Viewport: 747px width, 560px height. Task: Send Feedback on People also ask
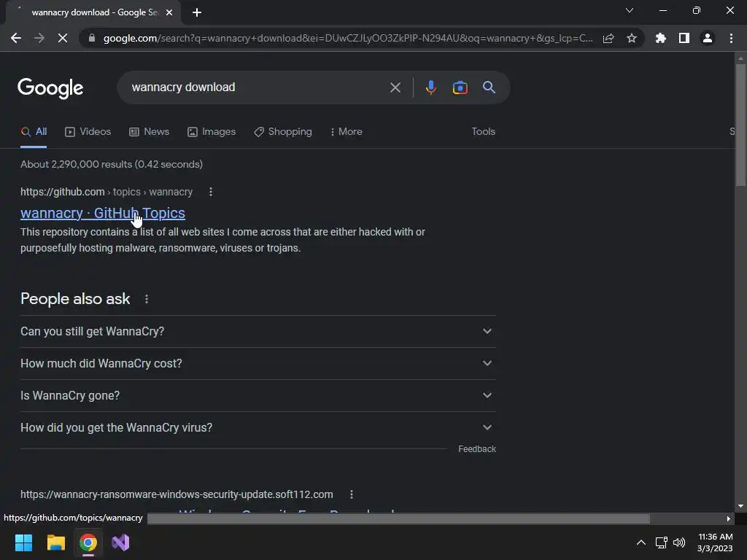point(477,449)
